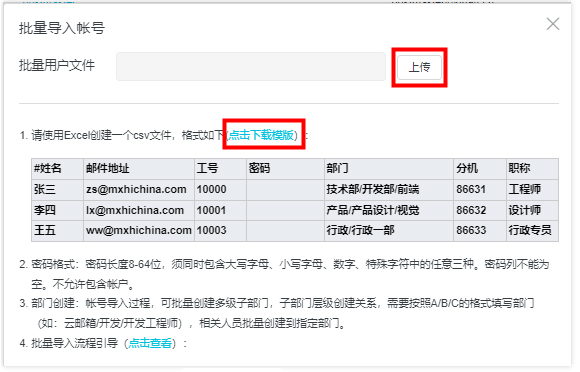
Task: Click the 批量用户文件 file input field
Action: (251, 67)
